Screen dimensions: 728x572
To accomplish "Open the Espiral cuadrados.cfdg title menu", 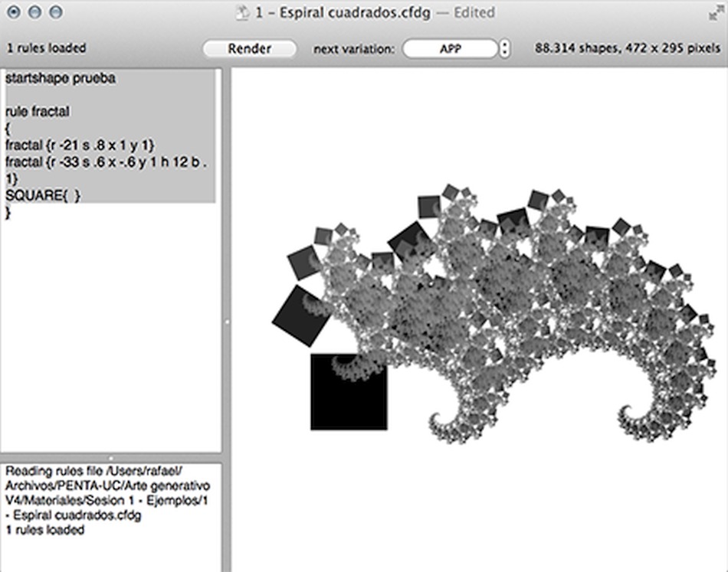I will [x=343, y=12].
